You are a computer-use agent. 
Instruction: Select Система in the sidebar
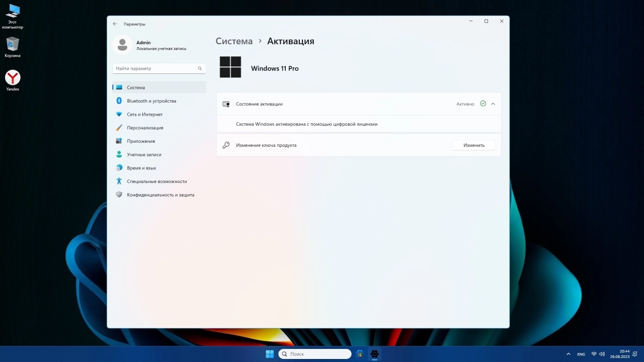point(159,87)
